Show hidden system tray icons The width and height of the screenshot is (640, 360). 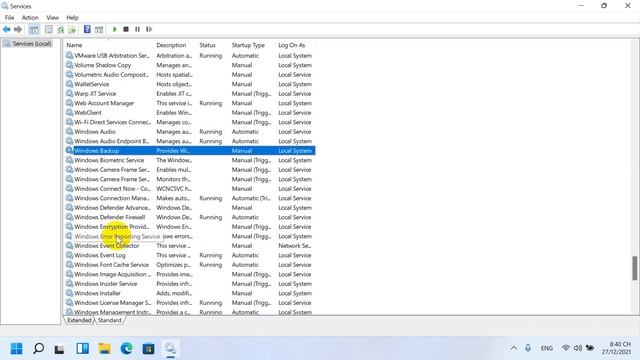[514, 348]
